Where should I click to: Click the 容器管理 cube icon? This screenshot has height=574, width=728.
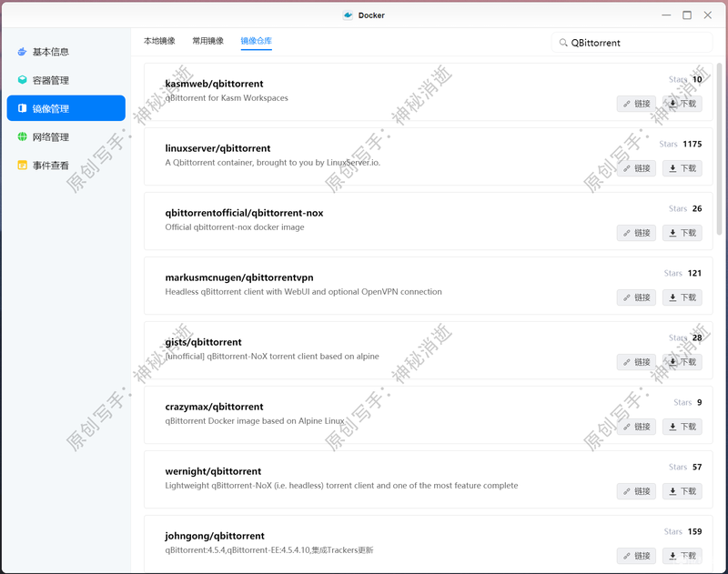pyautogui.click(x=22, y=80)
